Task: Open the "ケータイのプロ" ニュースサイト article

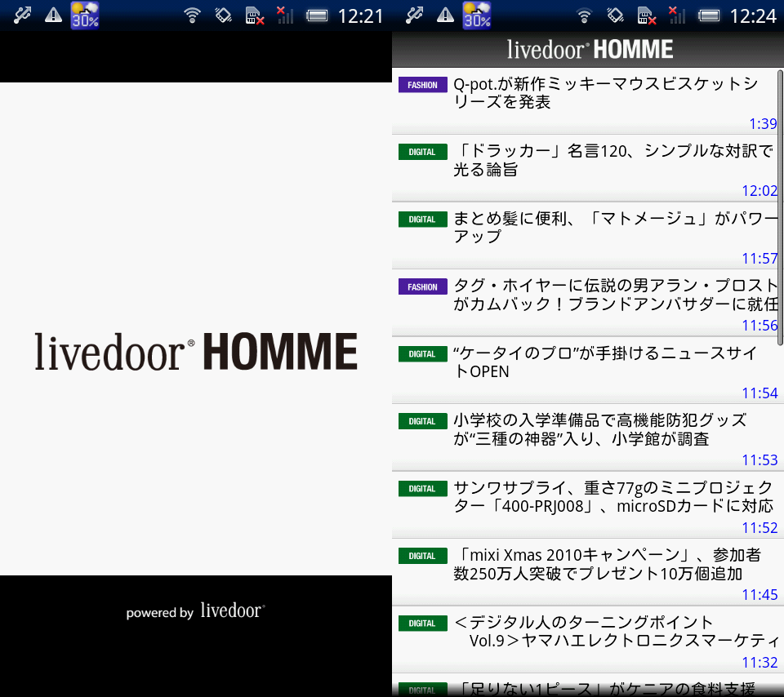Action: 588,371
